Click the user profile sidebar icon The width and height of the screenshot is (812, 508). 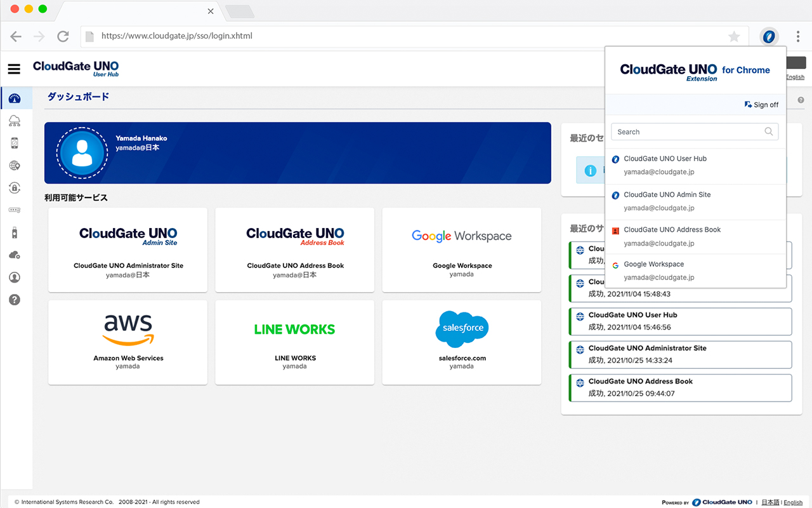(x=14, y=277)
